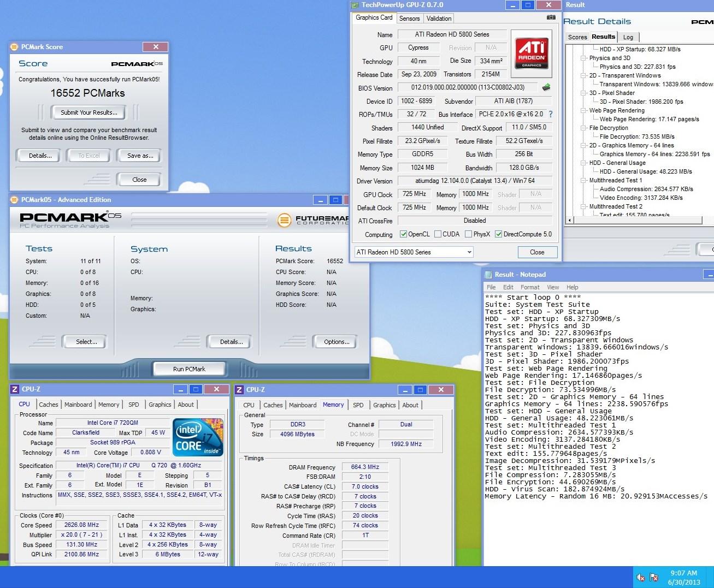
Task: Open the taskbar clock showing 9:07 AM
Action: click(684, 577)
